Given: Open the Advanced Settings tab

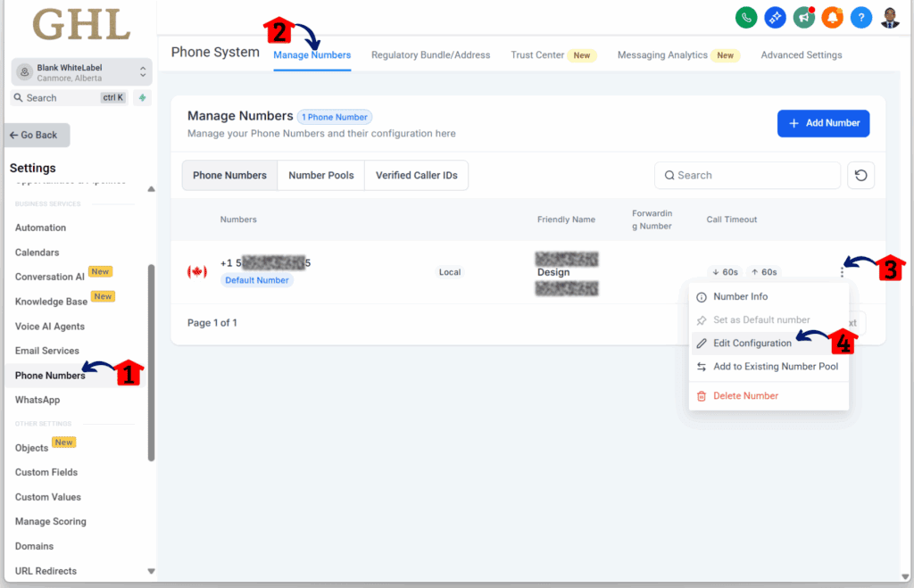Looking at the screenshot, I should coord(801,54).
